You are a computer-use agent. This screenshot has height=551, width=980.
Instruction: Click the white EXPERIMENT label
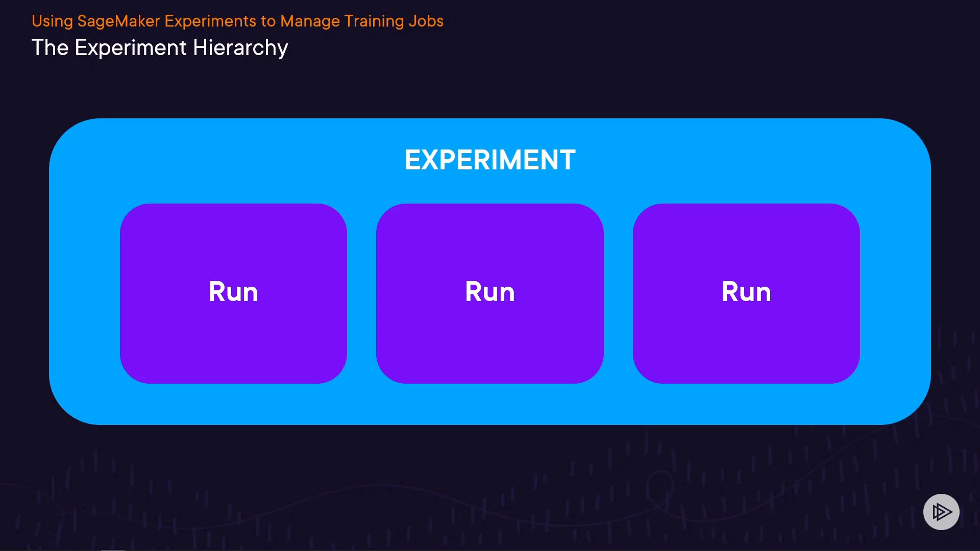click(x=489, y=160)
